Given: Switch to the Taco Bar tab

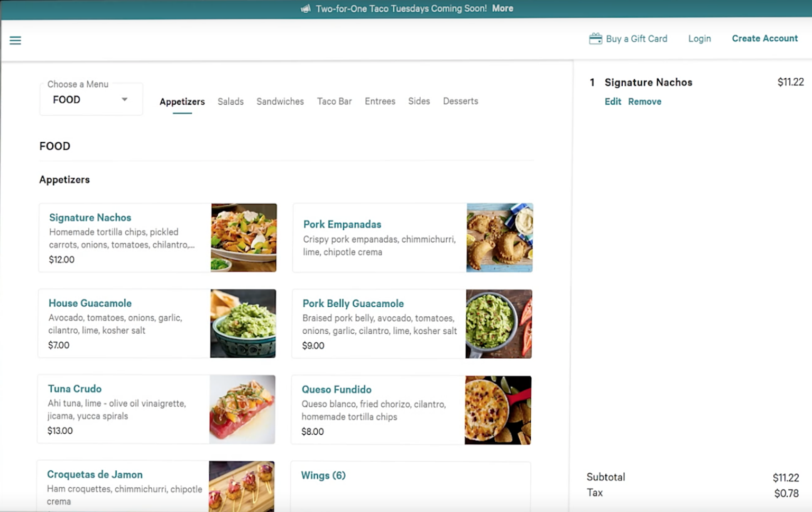Looking at the screenshot, I should pos(334,101).
